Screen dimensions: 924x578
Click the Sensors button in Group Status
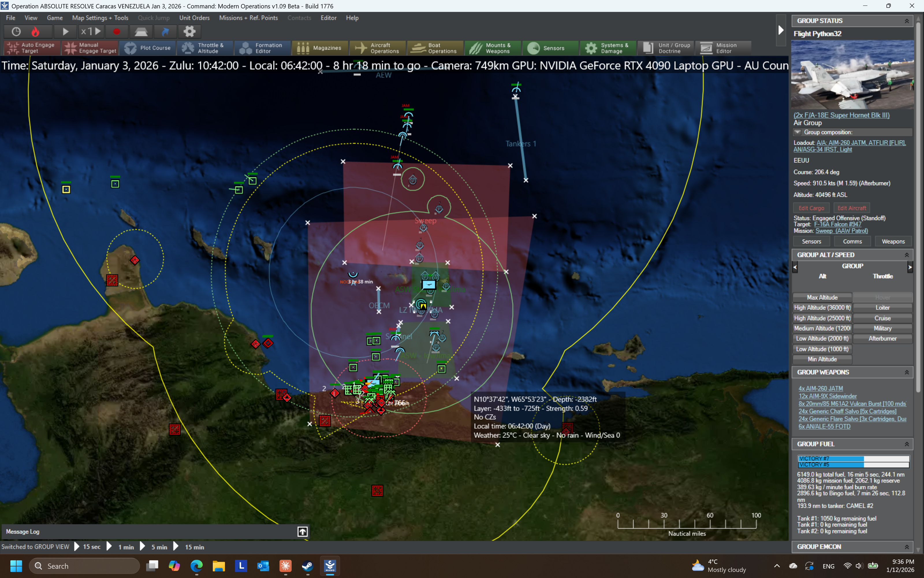coord(811,242)
